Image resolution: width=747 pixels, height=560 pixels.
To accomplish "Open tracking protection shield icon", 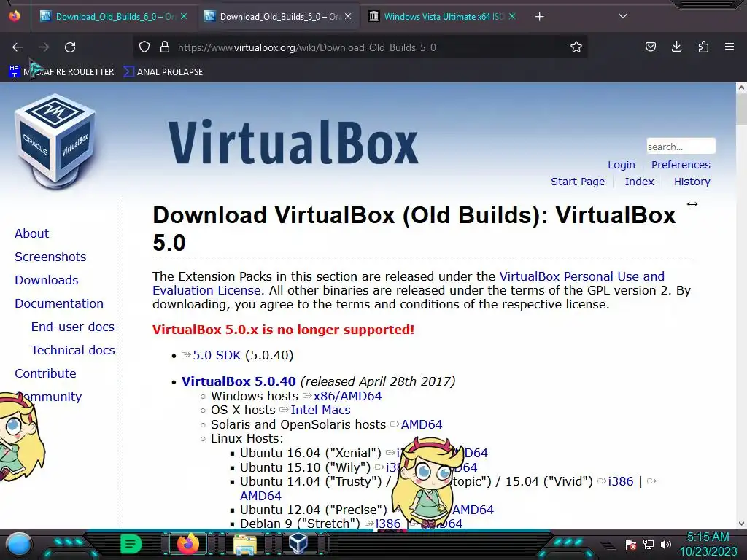I will tap(144, 47).
